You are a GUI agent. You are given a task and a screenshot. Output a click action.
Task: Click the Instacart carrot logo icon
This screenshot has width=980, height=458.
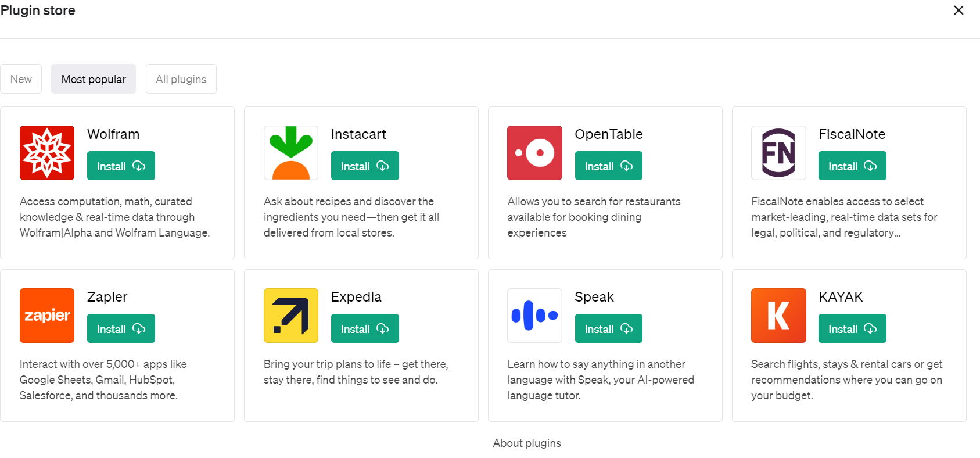pyautogui.click(x=291, y=153)
